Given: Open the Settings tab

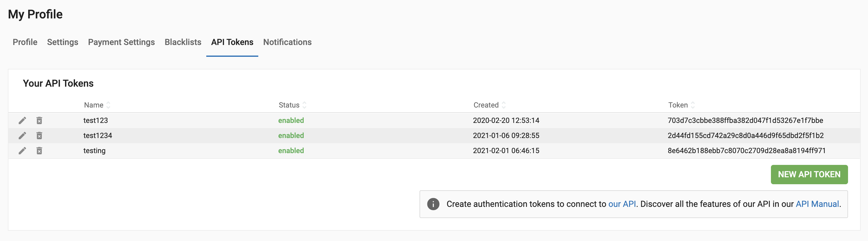Looking at the screenshot, I should tap(63, 42).
